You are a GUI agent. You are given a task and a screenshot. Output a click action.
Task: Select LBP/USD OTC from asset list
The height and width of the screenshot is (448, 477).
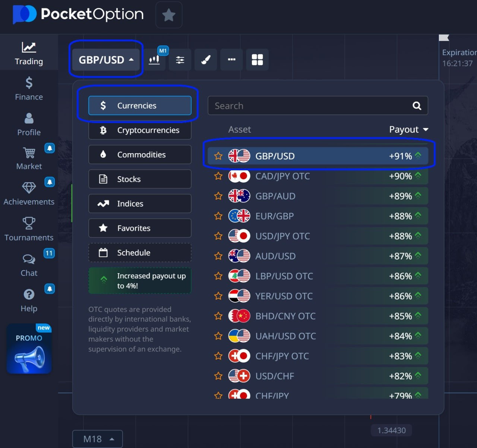pyautogui.click(x=318, y=276)
